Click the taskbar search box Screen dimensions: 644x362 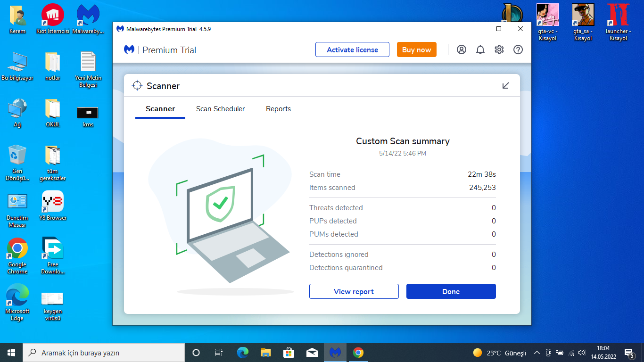104,353
